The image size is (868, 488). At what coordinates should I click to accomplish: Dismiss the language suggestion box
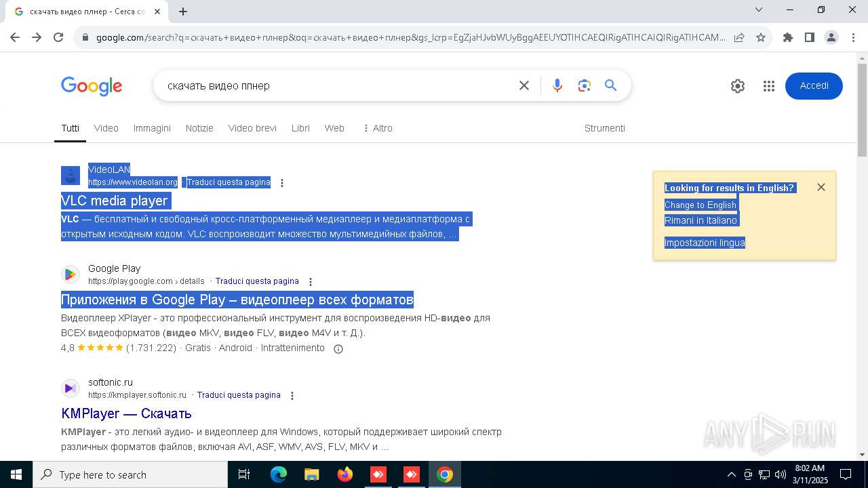[x=821, y=187]
